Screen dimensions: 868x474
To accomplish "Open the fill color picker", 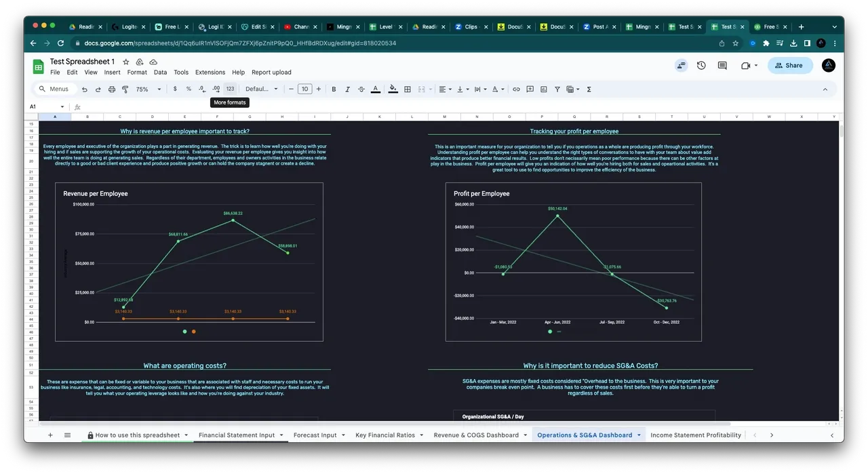I will click(x=393, y=89).
